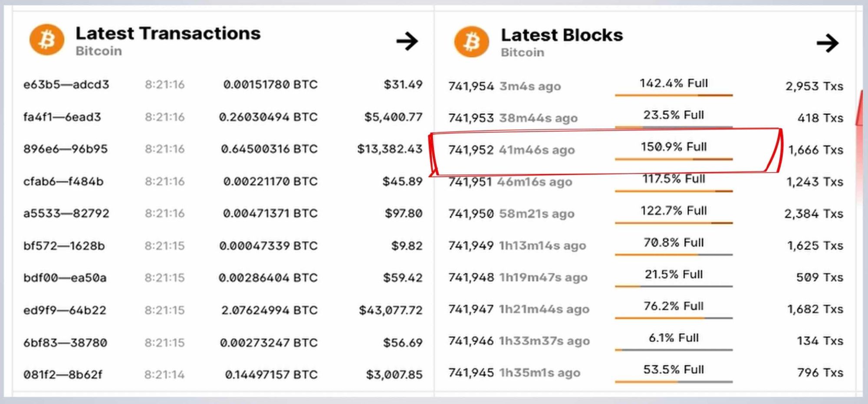Click the Bitcoin logo beside Latest Transactions
Screen dimensions: 868x404
47,39
